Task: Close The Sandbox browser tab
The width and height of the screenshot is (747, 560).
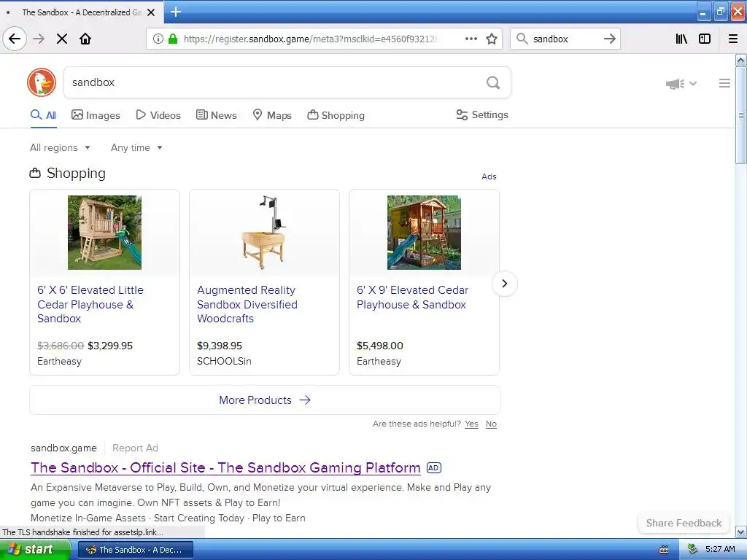Action: [x=151, y=12]
